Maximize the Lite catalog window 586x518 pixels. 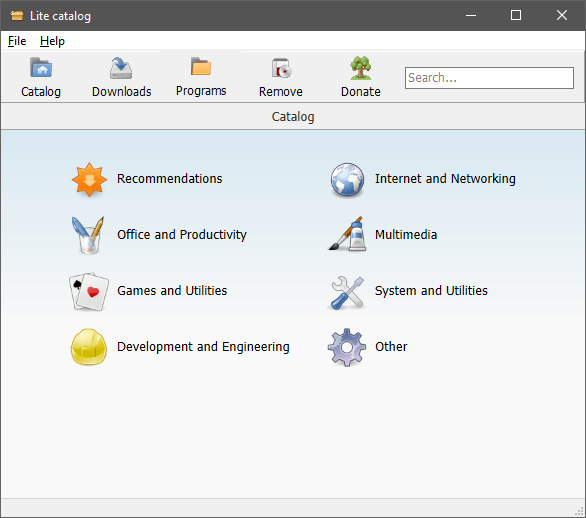pos(516,15)
